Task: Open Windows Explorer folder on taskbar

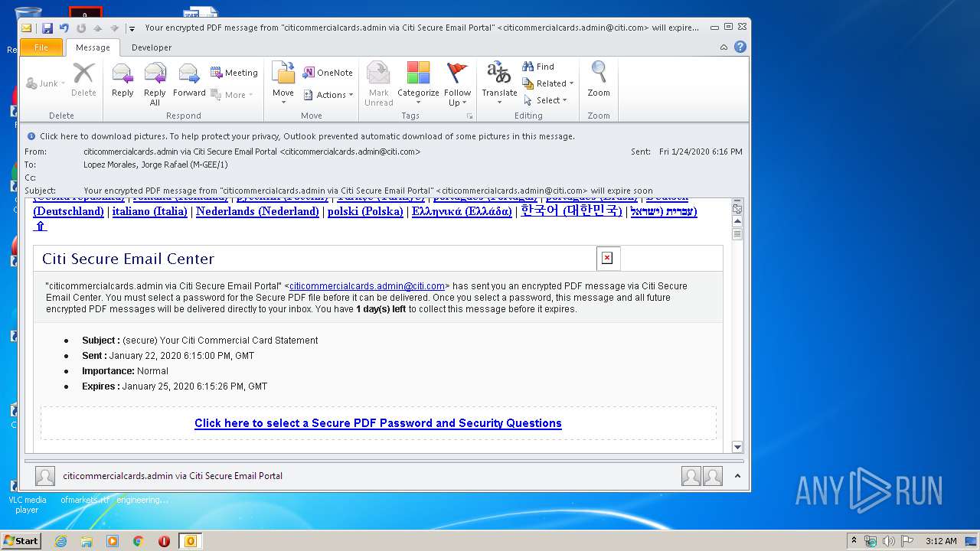Action: pyautogui.click(x=87, y=541)
